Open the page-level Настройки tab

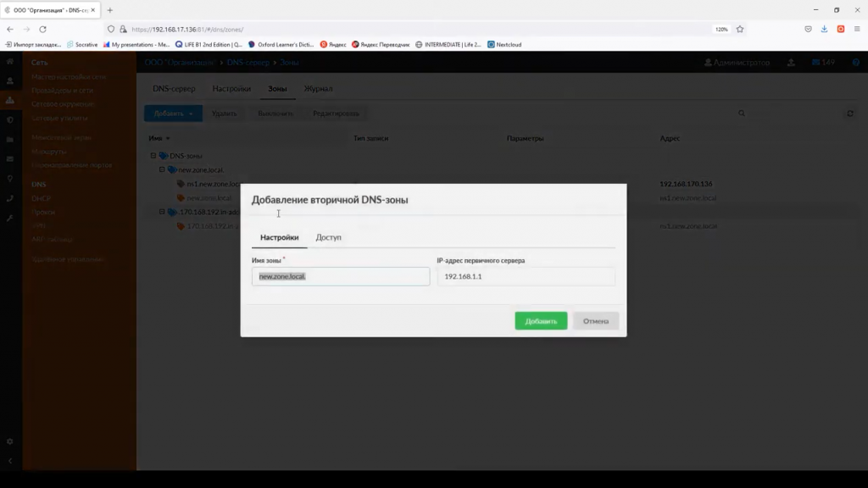pyautogui.click(x=231, y=88)
